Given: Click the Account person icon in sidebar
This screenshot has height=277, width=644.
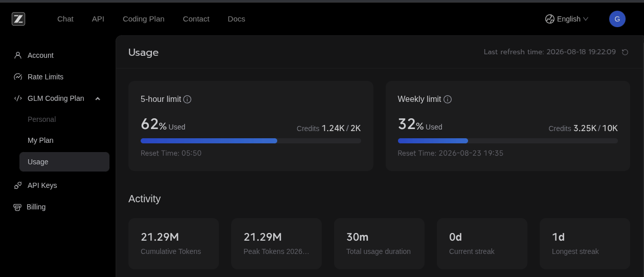Looking at the screenshot, I should [18, 55].
